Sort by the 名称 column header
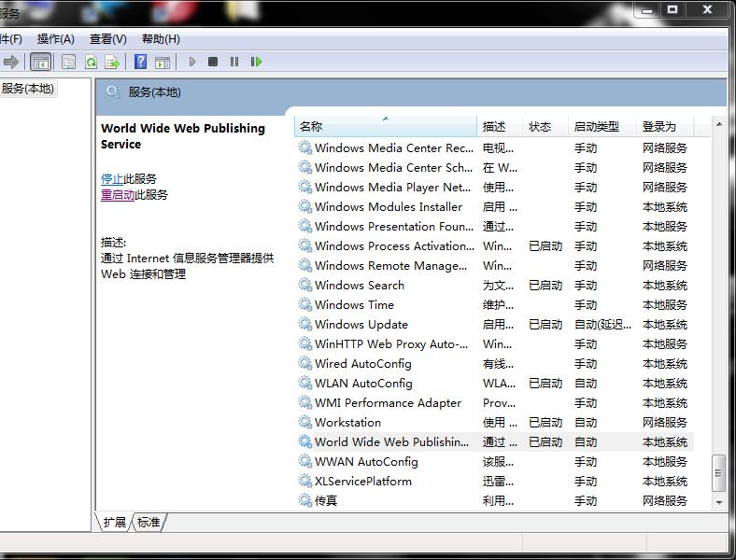The image size is (736, 560). coord(386,127)
